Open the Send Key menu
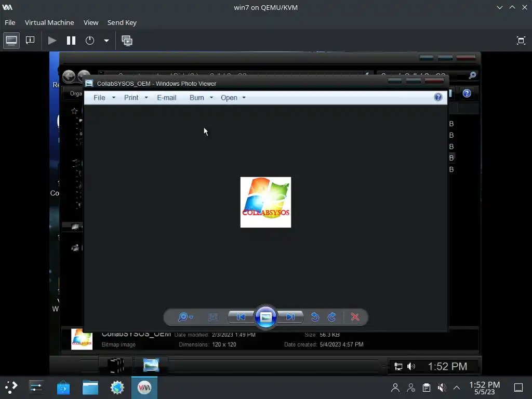The height and width of the screenshot is (399, 532). (x=122, y=22)
